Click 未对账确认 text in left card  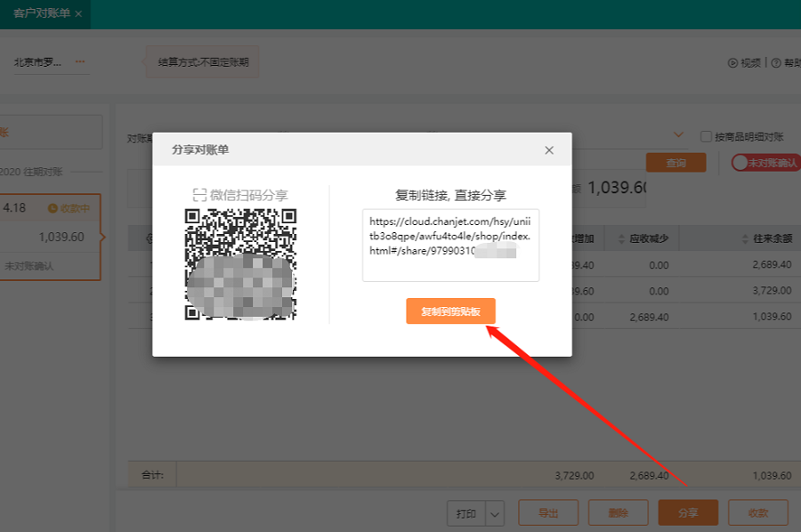29,266
